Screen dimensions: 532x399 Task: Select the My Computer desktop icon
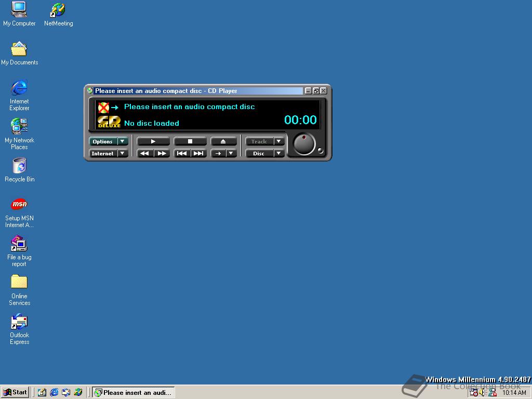19,14
